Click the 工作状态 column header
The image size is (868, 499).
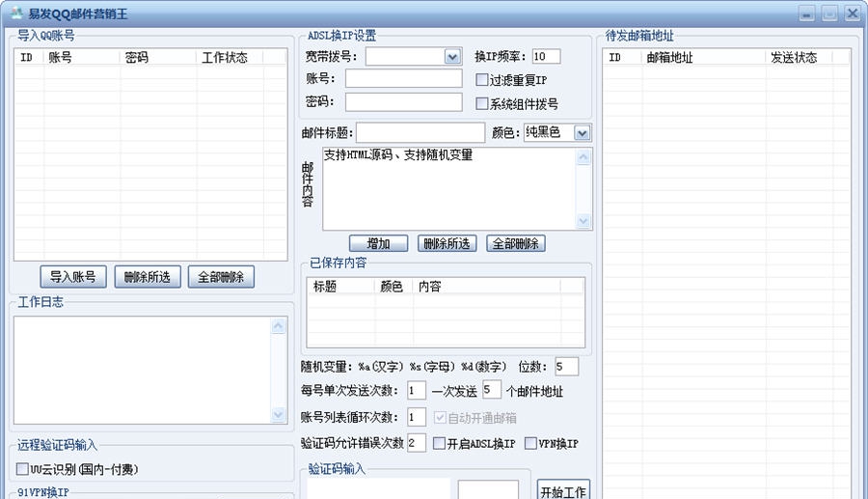(x=230, y=57)
